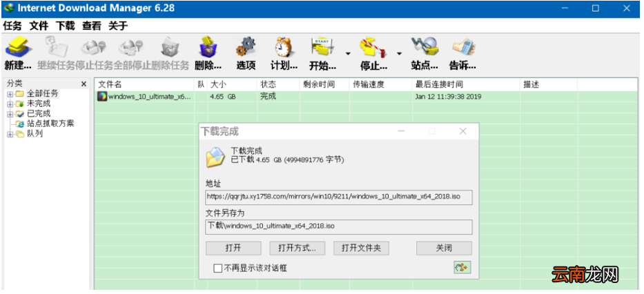
Task: Click the 未完成 folder icon
Action: click(x=20, y=104)
